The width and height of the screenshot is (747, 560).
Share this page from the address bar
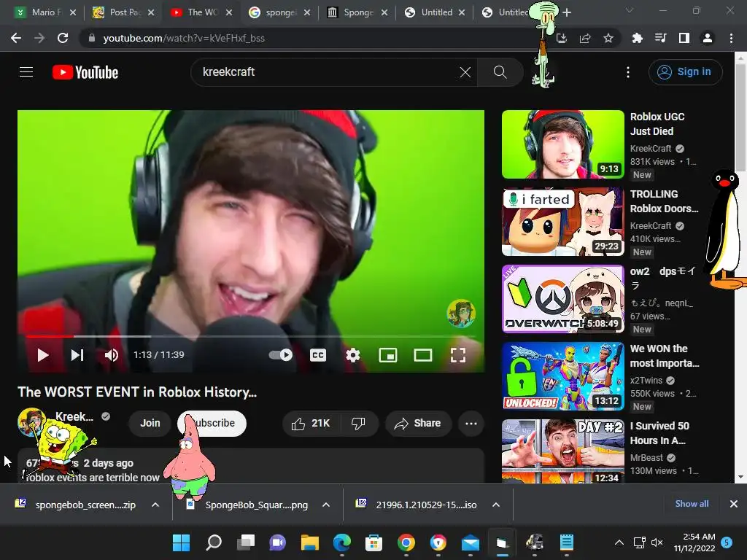[585, 38]
